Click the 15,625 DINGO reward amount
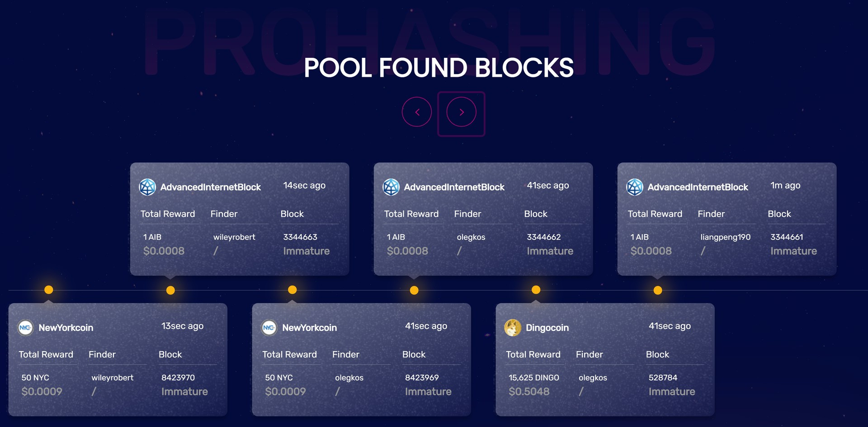 (x=534, y=378)
